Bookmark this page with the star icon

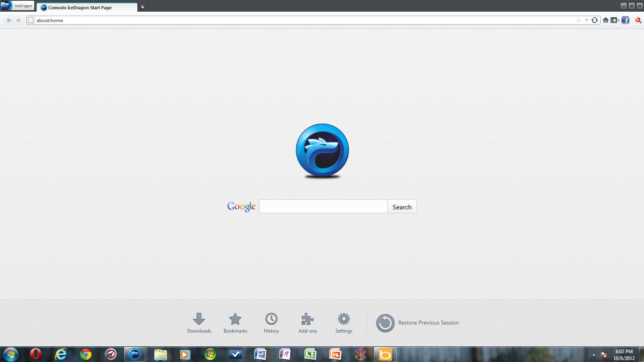pyautogui.click(x=579, y=20)
